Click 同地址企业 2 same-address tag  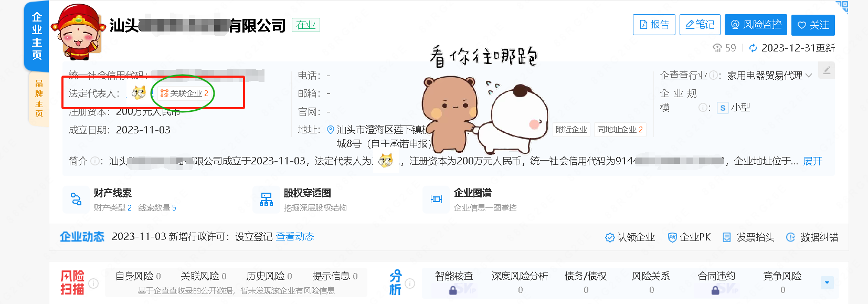(x=620, y=130)
